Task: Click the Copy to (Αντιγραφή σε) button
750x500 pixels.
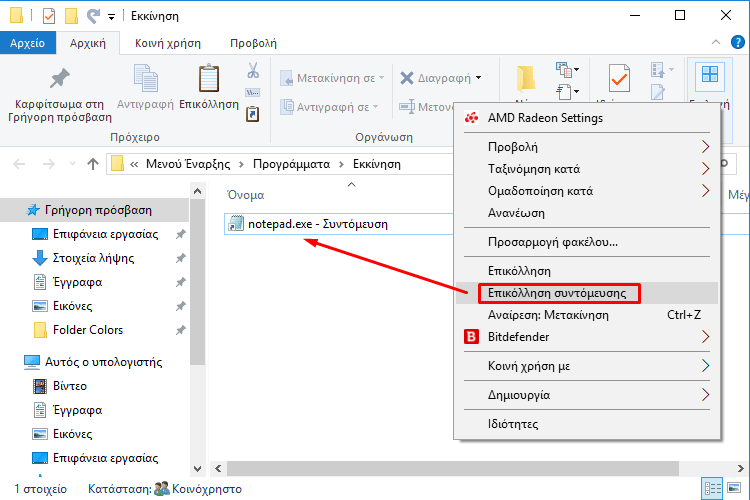Action: coord(329,107)
